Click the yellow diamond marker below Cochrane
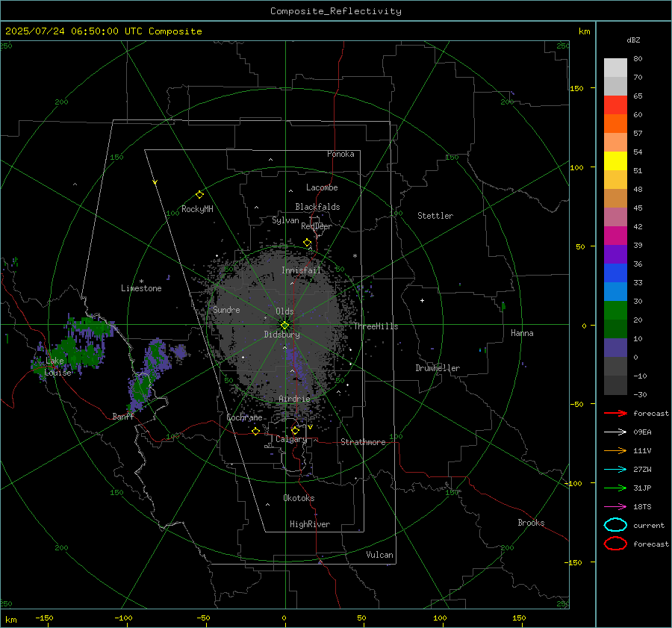Screen dimensions: 672x628 255,431
